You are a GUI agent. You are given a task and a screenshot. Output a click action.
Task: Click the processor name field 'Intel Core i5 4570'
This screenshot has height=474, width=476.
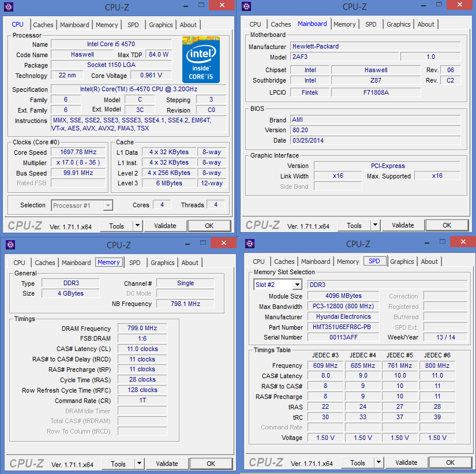111,44
